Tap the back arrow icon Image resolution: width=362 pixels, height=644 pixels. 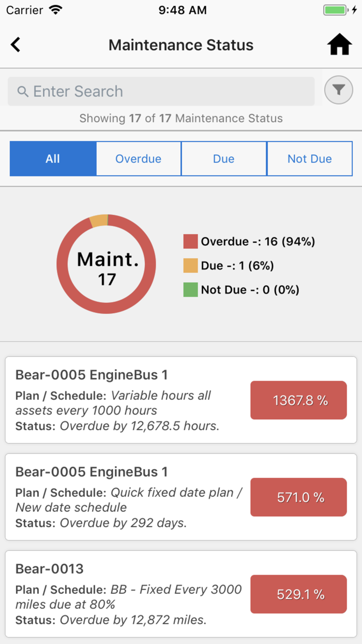tap(16, 45)
